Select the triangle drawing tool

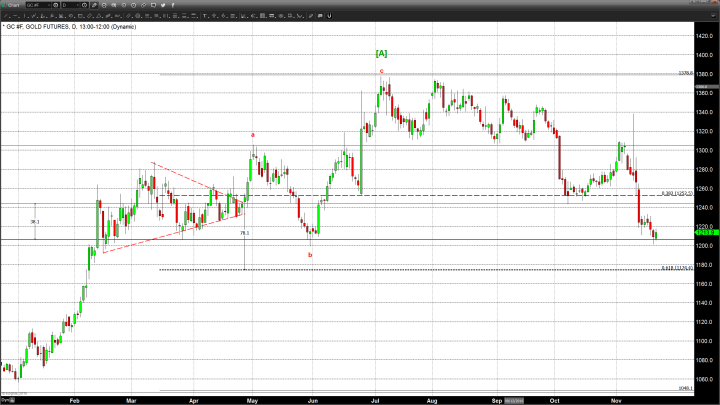[x=99, y=16]
